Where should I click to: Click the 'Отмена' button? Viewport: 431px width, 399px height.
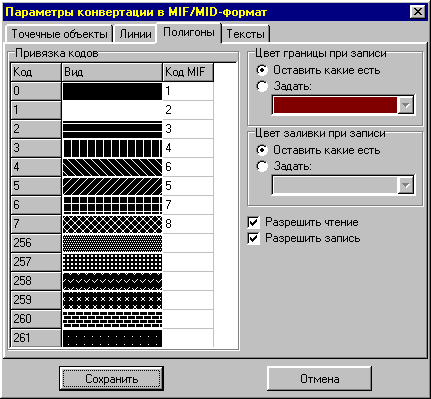pyautogui.click(x=319, y=379)
